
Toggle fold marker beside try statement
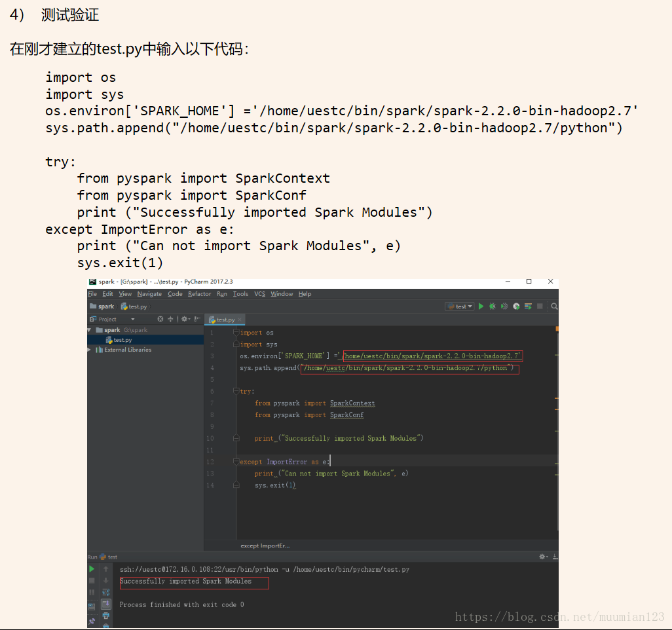coord(236,391)
